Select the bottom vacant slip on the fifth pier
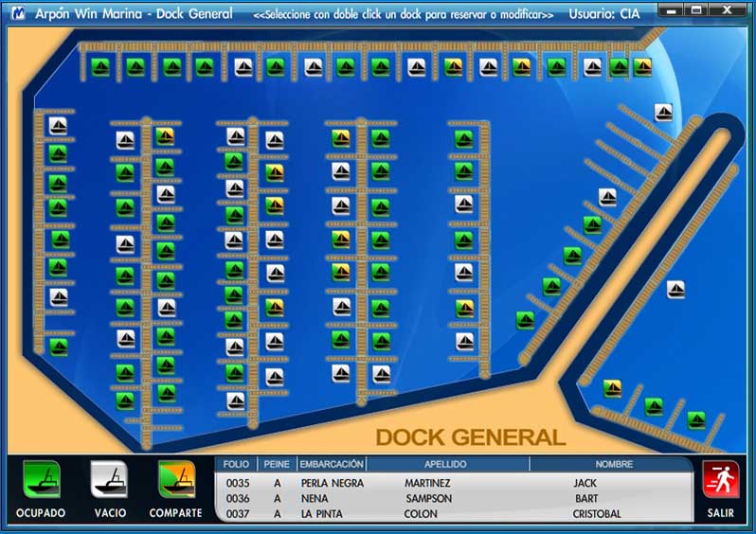Image resolution: width=756 pixels, height=534 pixels. coord(465,342)
